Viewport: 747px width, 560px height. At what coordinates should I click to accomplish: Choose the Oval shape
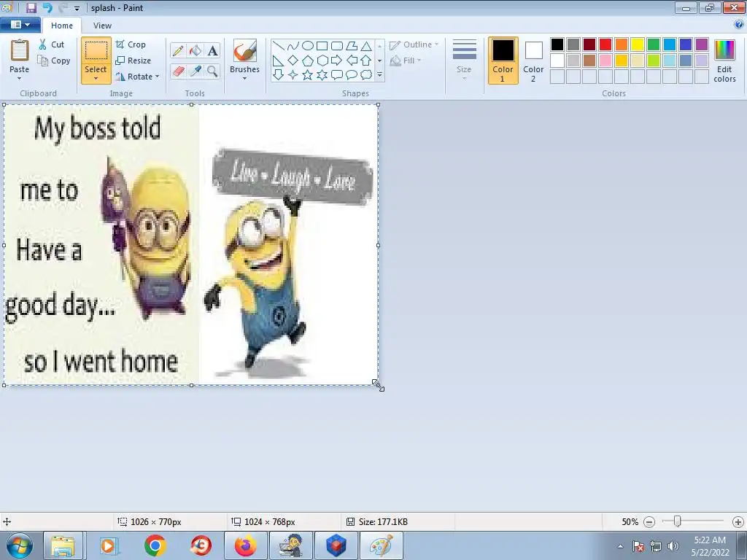pyautogui.click(x=308, y=46)
